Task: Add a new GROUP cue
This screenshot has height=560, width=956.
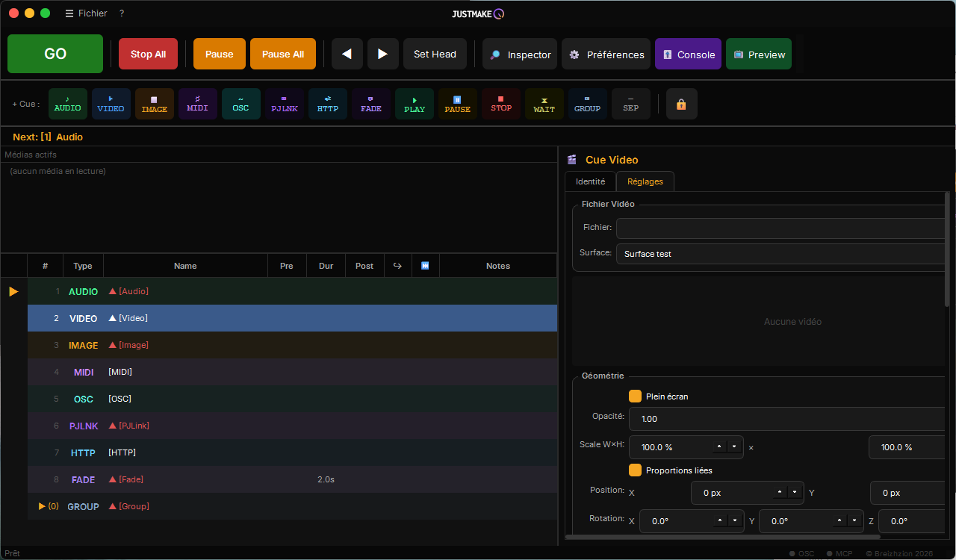Action: pyautogui.click(x=588, y=104)
